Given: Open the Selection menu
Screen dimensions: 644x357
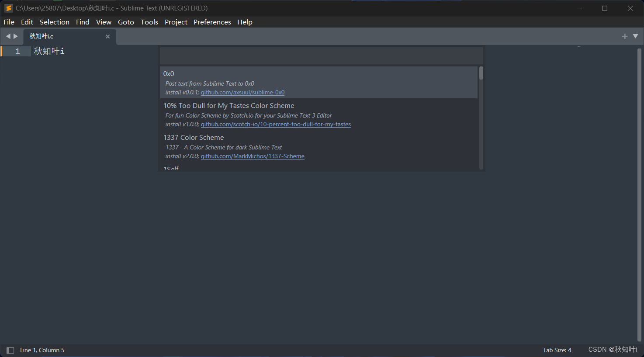Looking at the screenshot, I should pos(55,22).
